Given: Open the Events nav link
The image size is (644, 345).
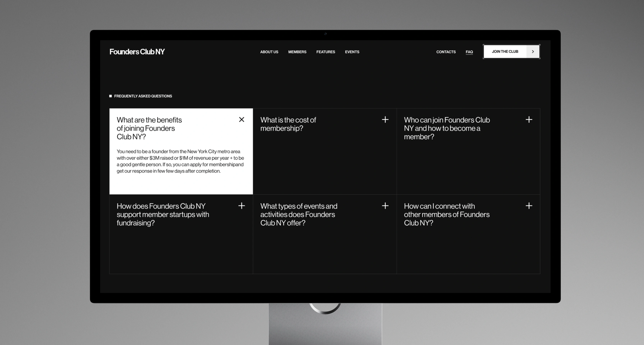Looking at the screenshot, I should [x=352, y=52].
